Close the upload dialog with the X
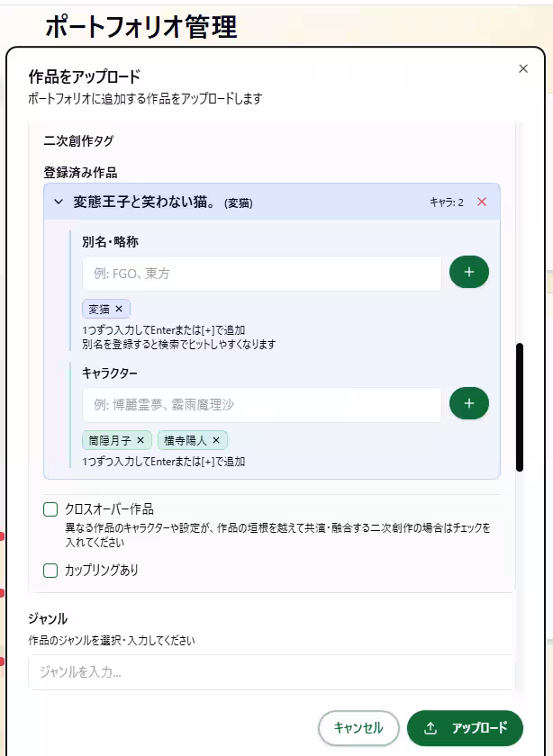Image resolution: width=553 pixels, height=756 pixels. click(x=522, y=68)
